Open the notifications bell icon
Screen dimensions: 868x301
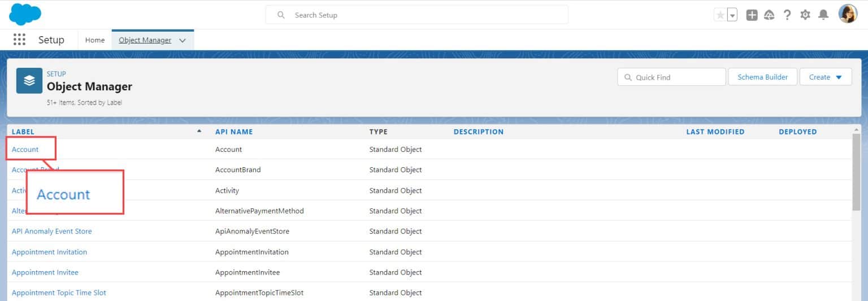823,15
